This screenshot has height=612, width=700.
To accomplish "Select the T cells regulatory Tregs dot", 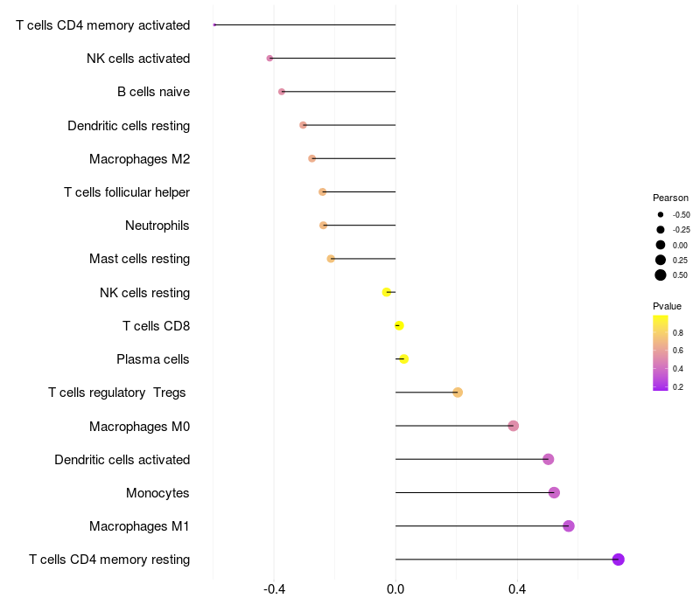I will point(458,393).
